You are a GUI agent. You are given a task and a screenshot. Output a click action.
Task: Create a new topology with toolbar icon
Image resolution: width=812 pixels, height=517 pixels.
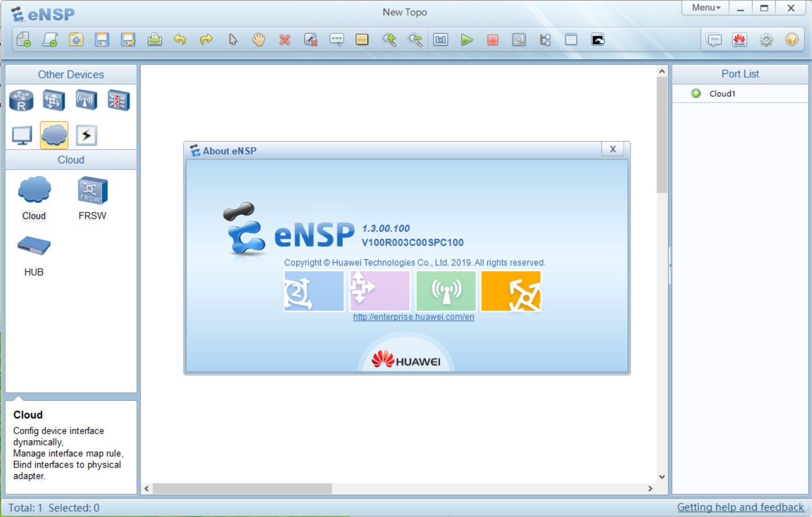[24, 39]
